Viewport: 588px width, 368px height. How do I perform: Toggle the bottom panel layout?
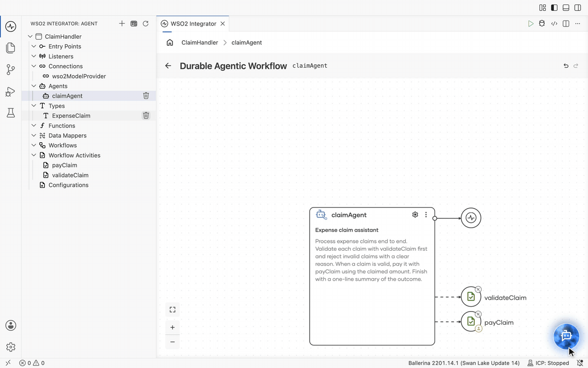(x=566, y=8)
